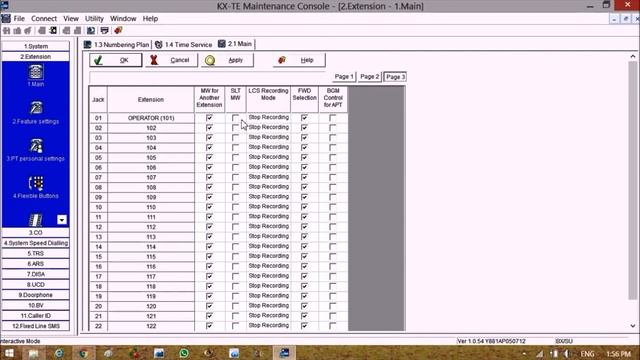
Task: Open the Connect menu
Action: [x=44, y=19]
